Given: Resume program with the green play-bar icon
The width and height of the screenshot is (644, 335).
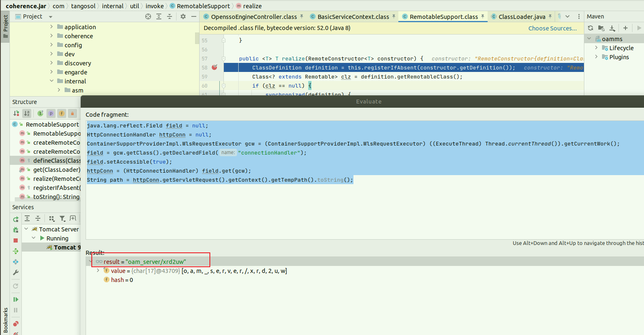Looking at the screenshot, I should (x=16, y=299).
